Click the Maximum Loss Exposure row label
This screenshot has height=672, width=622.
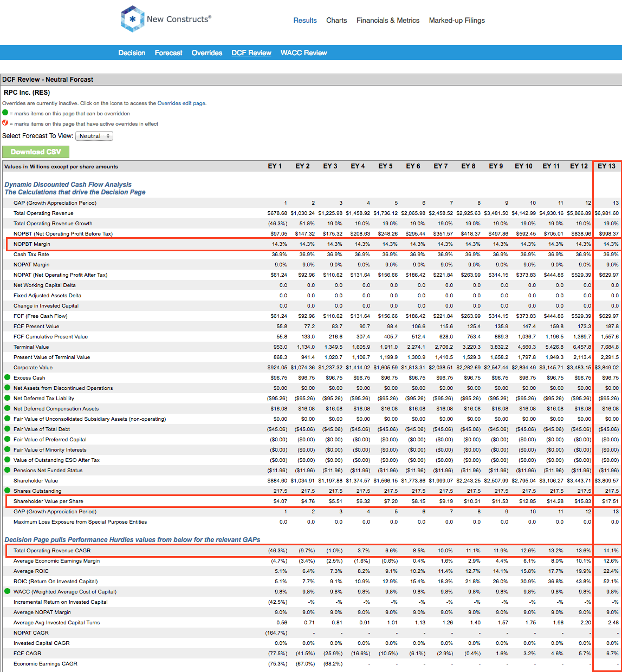click(x=80, y=521)
